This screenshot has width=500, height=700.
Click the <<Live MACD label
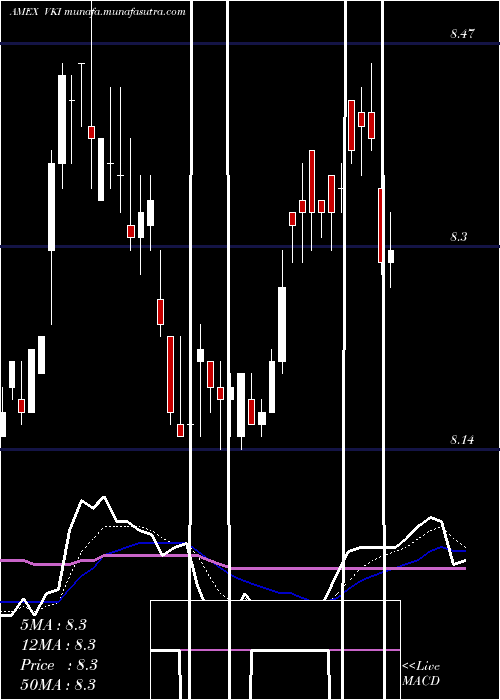point(421,673)
